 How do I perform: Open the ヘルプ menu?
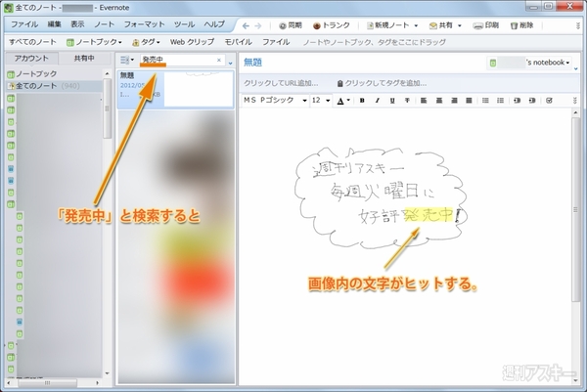pyautogui.click(x=214, y=24)
